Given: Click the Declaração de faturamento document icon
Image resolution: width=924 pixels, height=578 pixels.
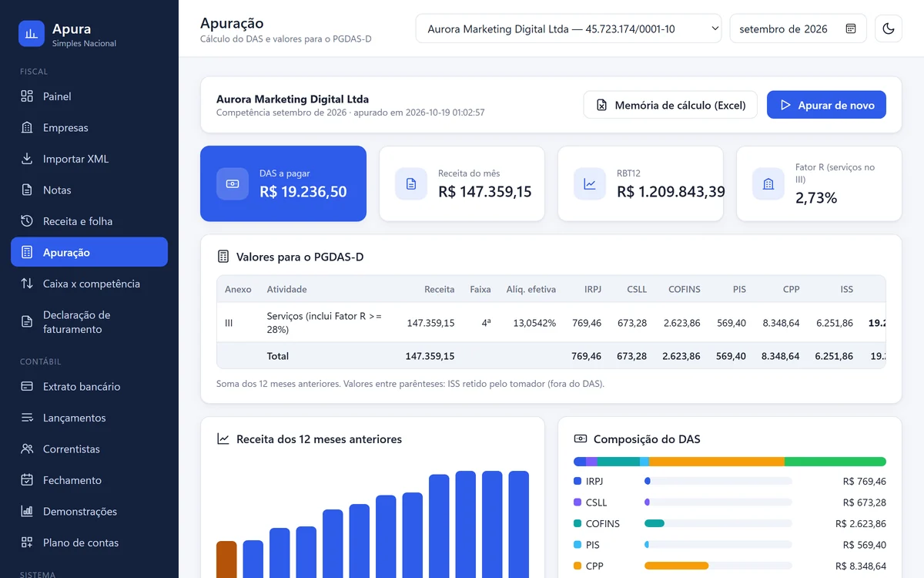Looking at the screenshot, I should click(27, 322).
